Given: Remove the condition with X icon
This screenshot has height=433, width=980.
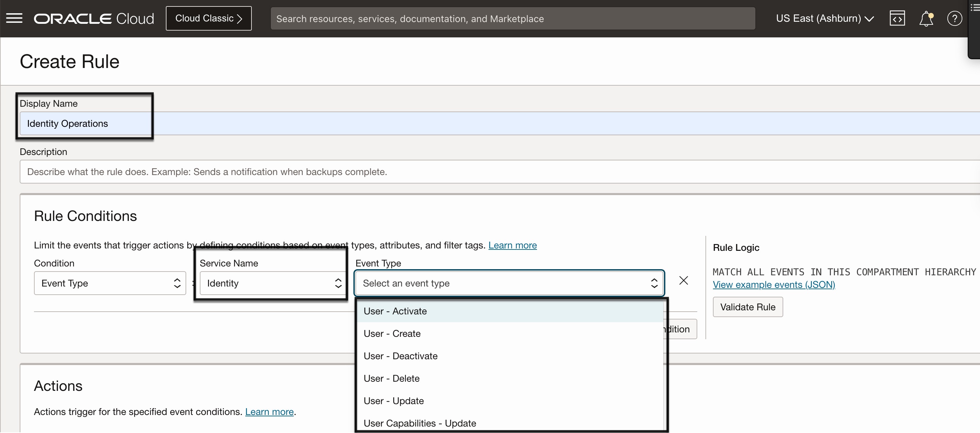Looking at the screenshot, I should point(683,281).
